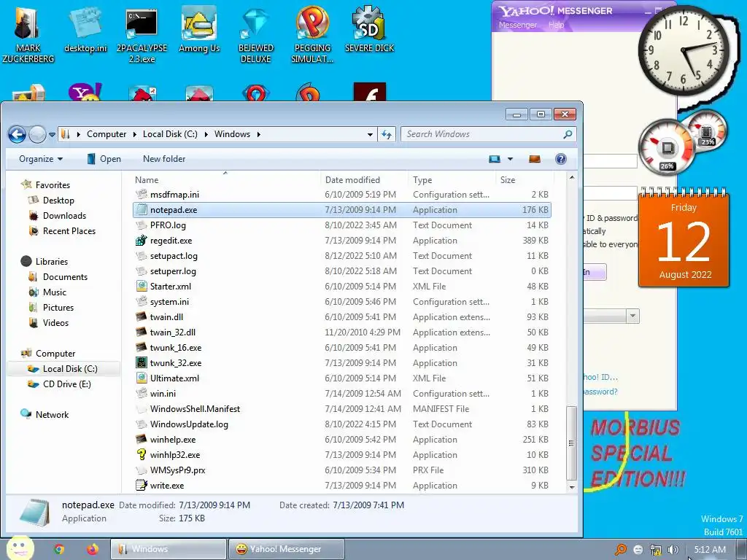Click the search magnifier icon in Explorer
The height and width of the screenshot is (560, 747).
[568, 134]
